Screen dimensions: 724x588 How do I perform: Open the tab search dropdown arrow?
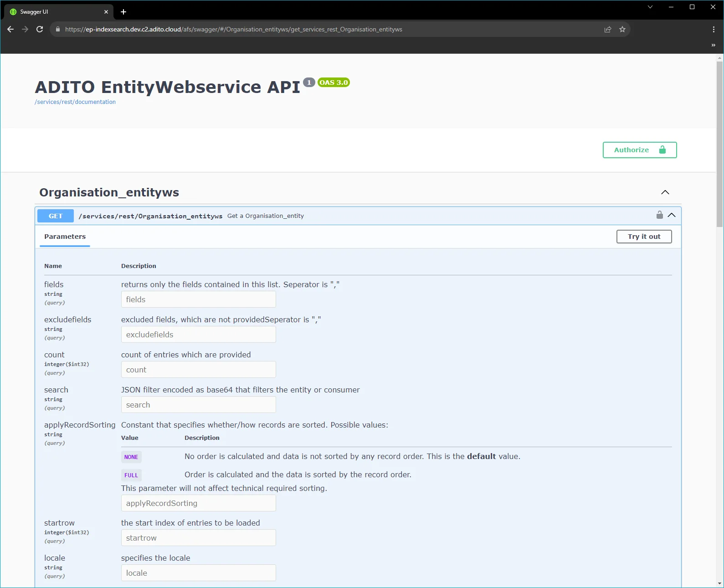[650, 7]
